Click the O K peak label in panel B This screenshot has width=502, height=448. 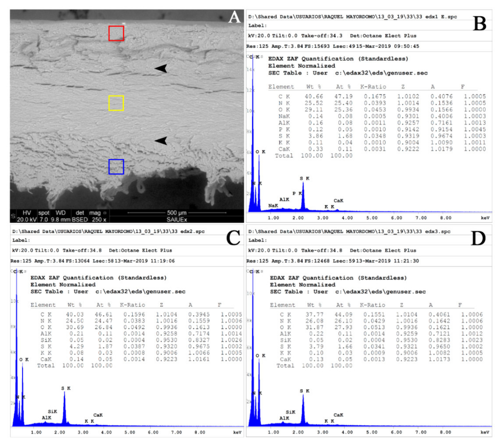(x=260, y=152)
